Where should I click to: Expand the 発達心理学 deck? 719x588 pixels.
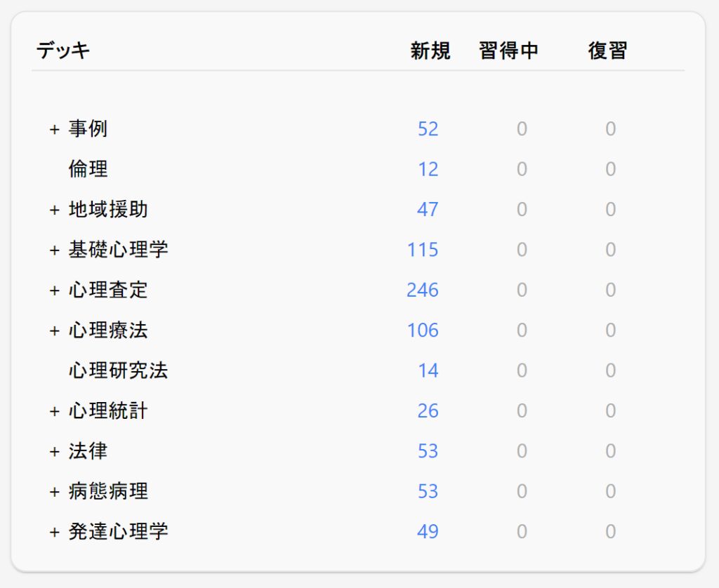(x=54, y=533)
